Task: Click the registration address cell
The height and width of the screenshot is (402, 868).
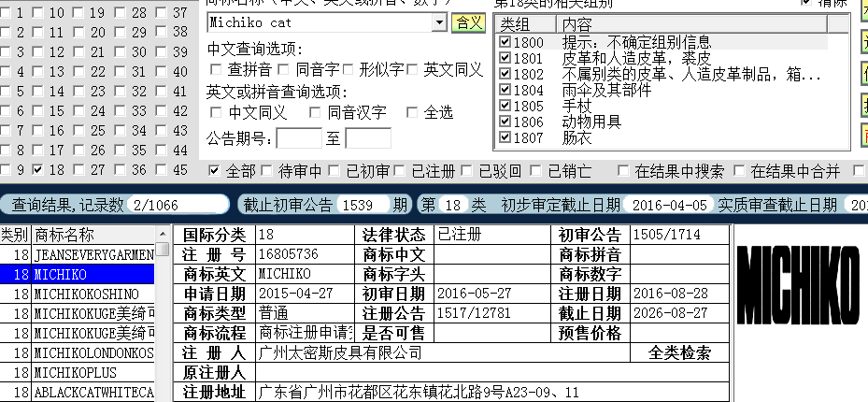Action: (x=492, y=392)
